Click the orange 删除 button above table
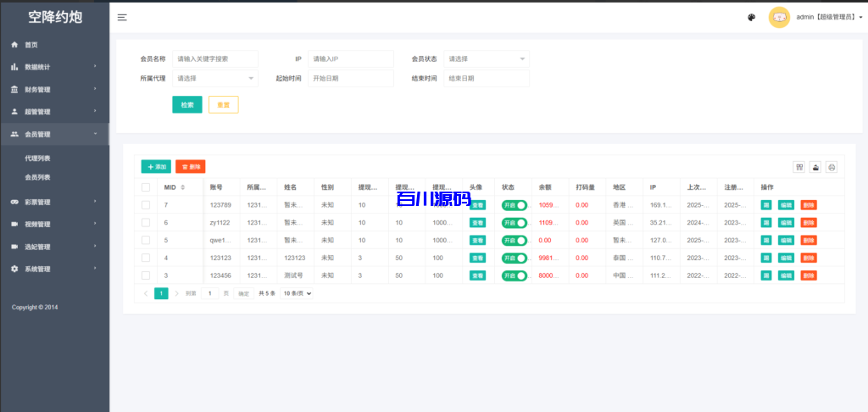 coord(191,167)
